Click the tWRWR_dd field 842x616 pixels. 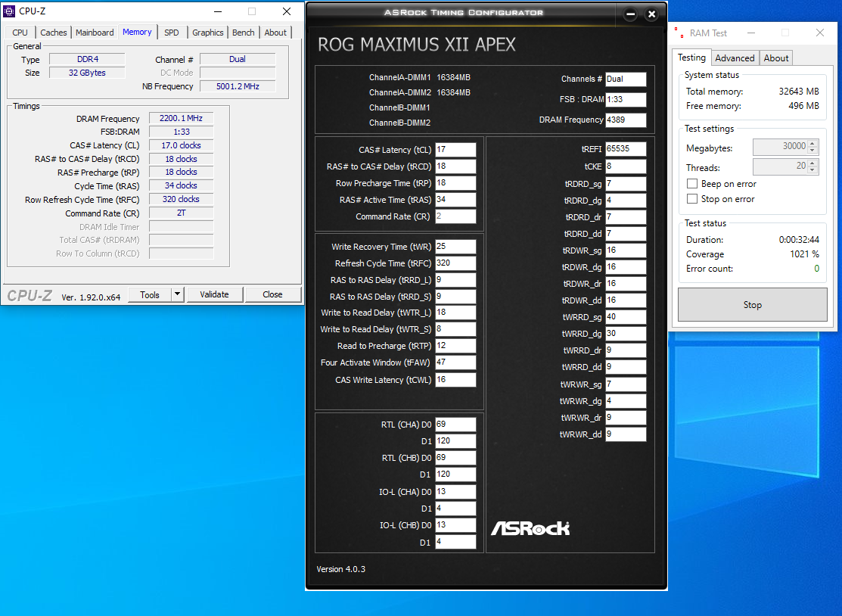pyautogui.click(x=626, y=434)
